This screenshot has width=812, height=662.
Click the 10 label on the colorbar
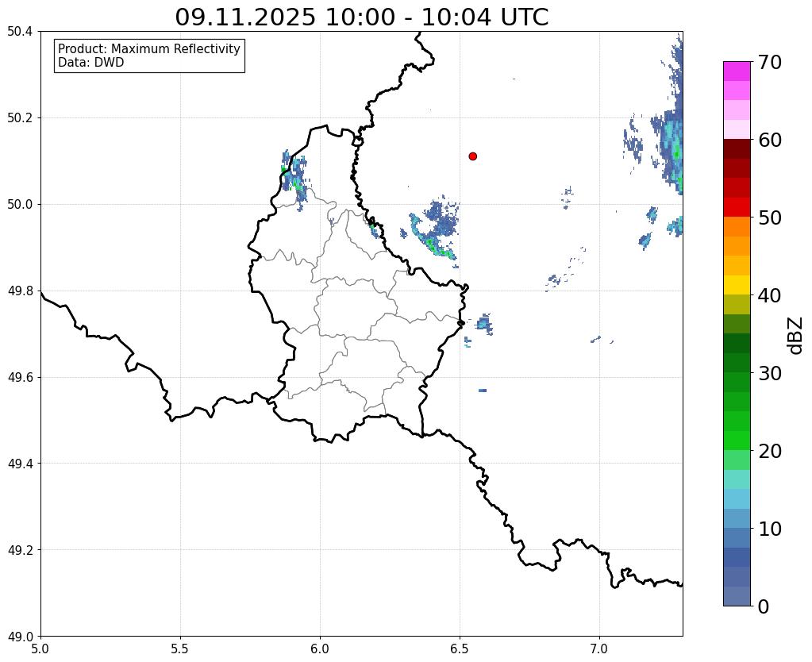[768, 529]
